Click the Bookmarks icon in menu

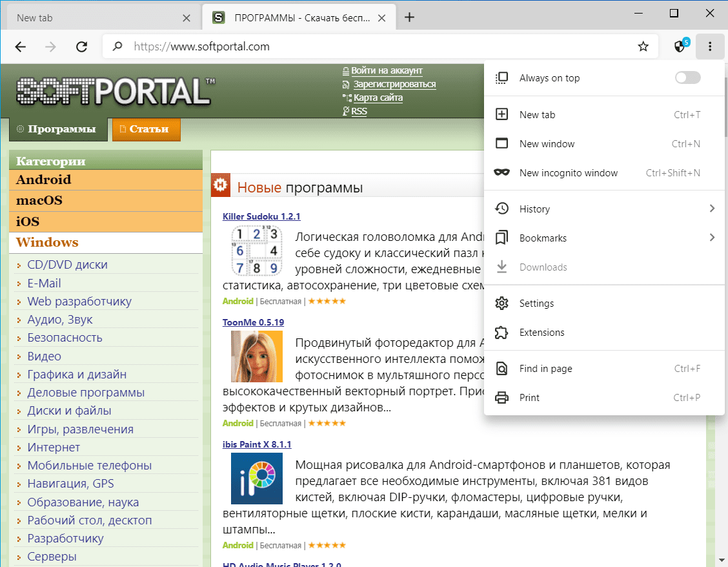pos(502,238)
